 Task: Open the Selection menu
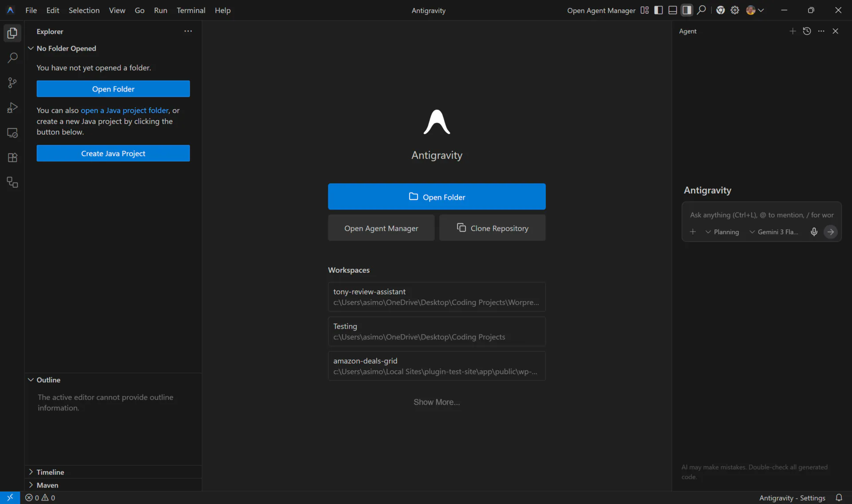(x=84, y=10)
